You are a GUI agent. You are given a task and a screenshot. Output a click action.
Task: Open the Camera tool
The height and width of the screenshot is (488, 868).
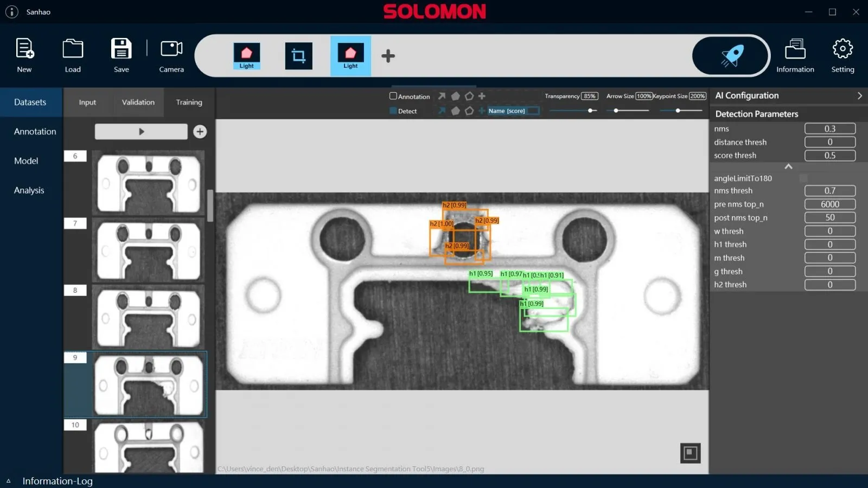[x=171, y=48]
